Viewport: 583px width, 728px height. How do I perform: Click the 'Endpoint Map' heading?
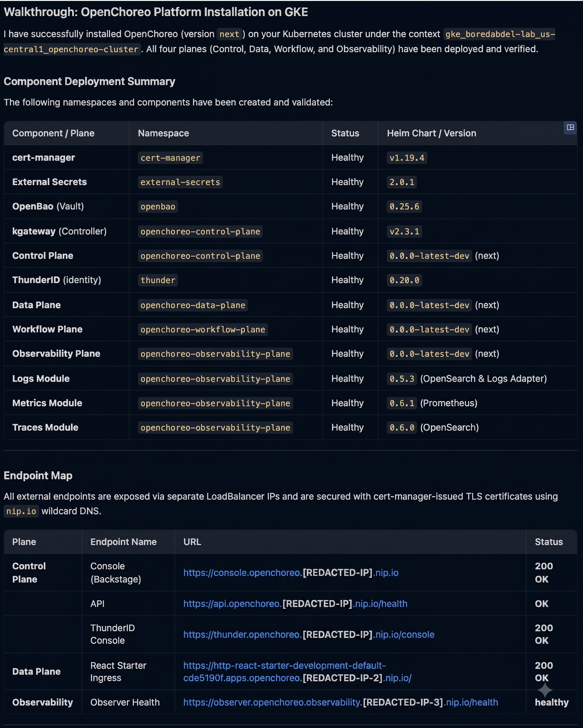pos(38,476)
